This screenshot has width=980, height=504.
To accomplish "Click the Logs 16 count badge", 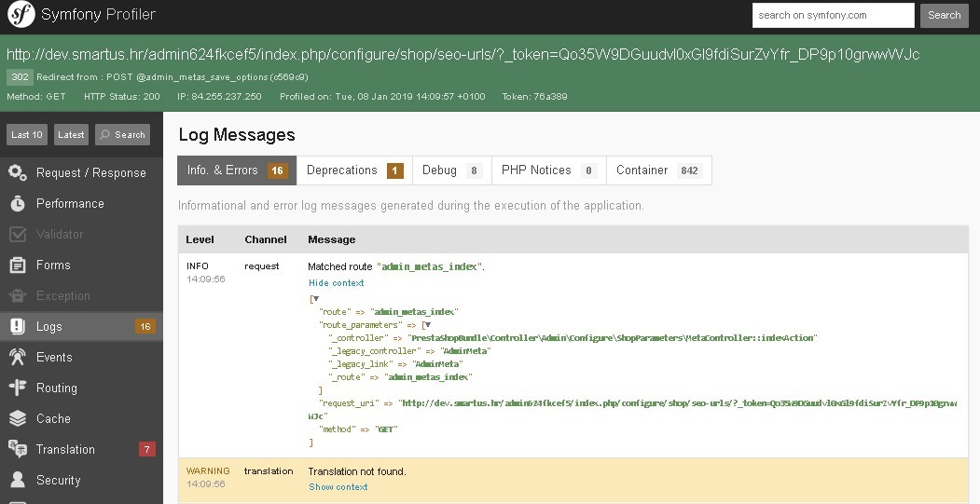I will [x=145, y=326].
